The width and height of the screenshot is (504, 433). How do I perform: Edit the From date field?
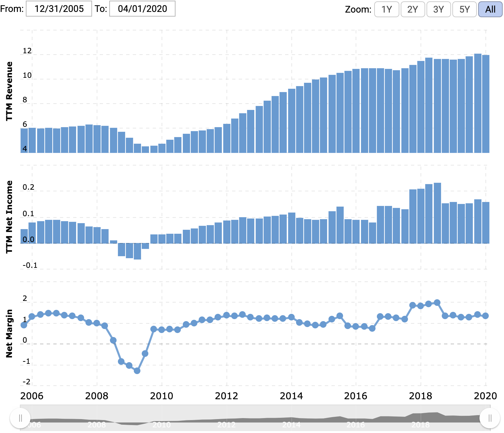(59, 9)
